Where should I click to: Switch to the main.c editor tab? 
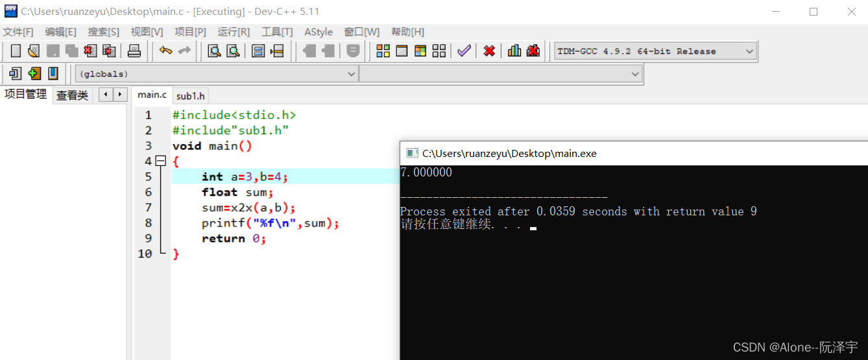coord(152,95)
